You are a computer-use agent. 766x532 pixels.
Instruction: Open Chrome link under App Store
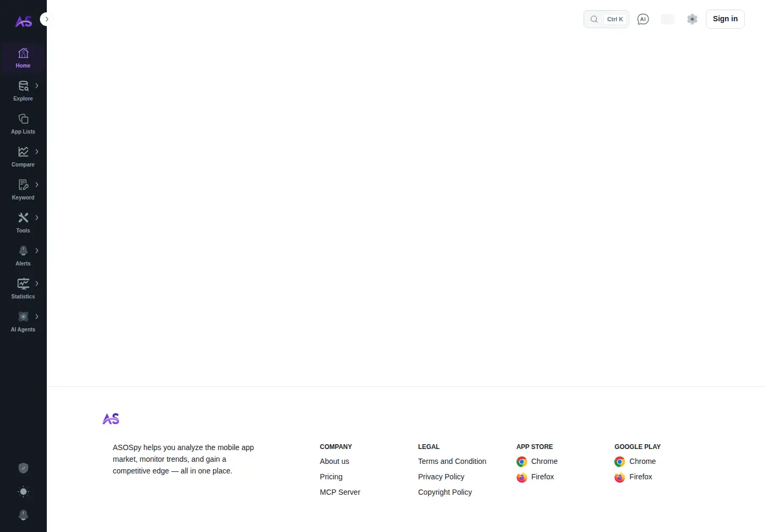(537, 461)
